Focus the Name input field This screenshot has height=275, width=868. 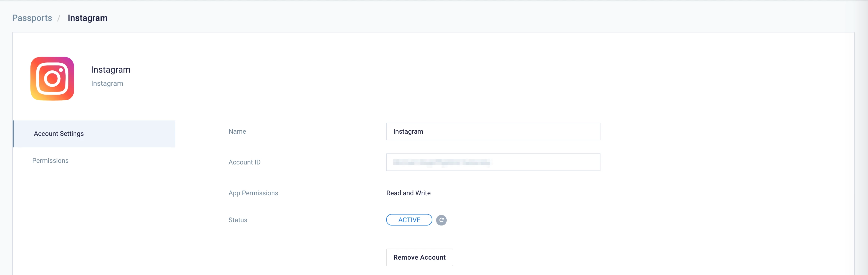(493, 131)
